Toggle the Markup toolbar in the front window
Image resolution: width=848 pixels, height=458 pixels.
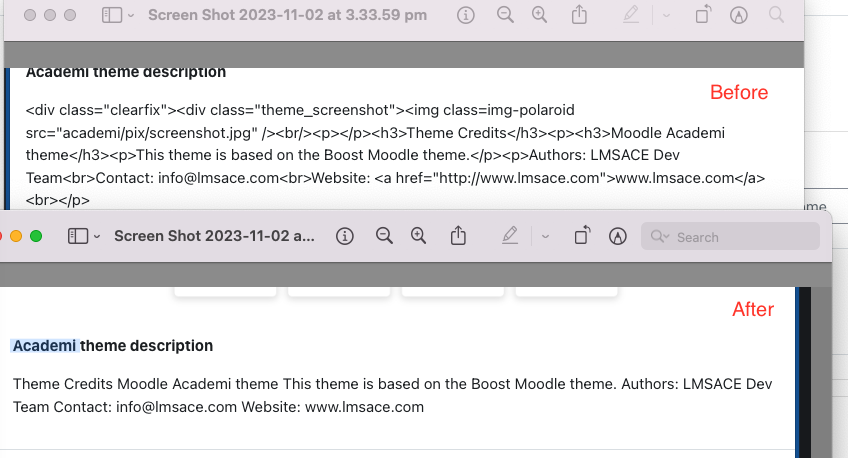click(618, 236)
